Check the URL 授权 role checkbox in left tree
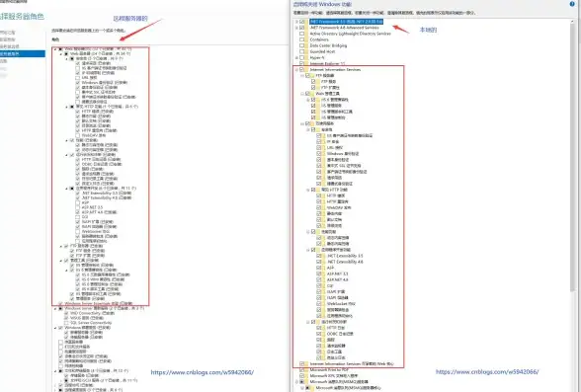Screen dimensions: 581x392 coord(77,78)
